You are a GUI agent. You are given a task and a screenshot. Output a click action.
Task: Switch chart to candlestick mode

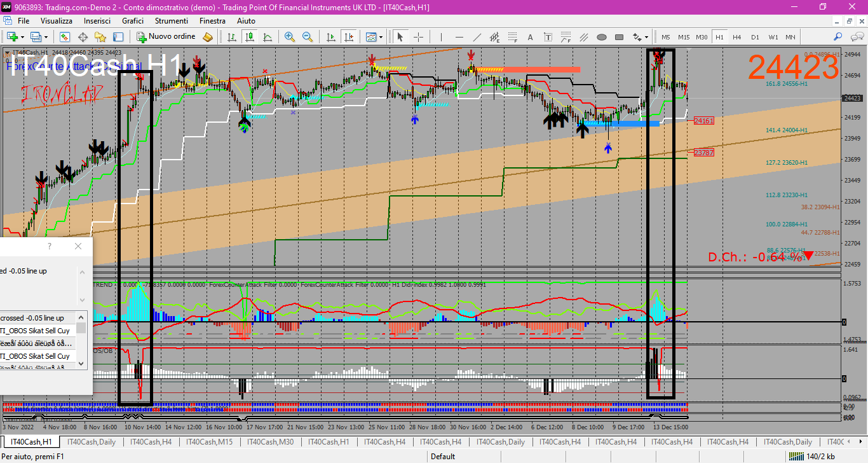(x=248, y=37)
